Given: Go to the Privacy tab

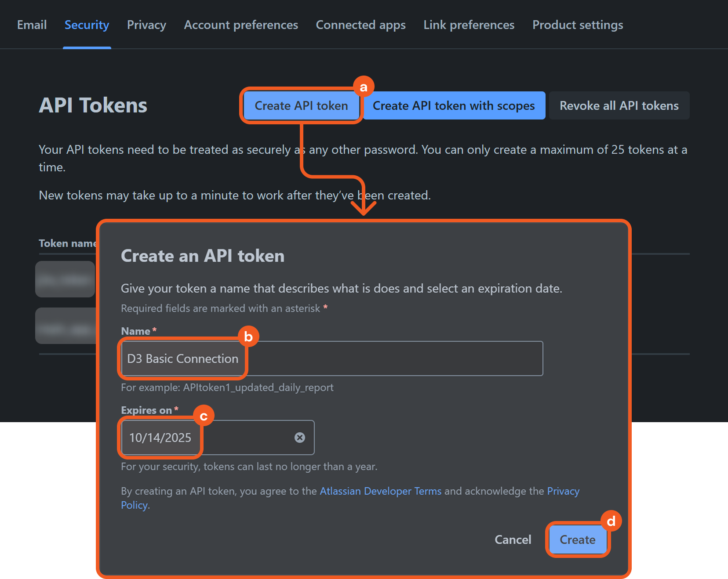Looking at the screenshot, I should click(x=146, y=25).
